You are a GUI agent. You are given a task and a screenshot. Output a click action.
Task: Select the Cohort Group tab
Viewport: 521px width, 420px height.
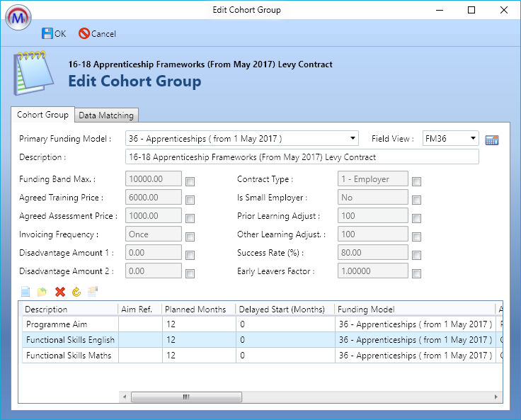pyautogui.click(x=42, y=115)
